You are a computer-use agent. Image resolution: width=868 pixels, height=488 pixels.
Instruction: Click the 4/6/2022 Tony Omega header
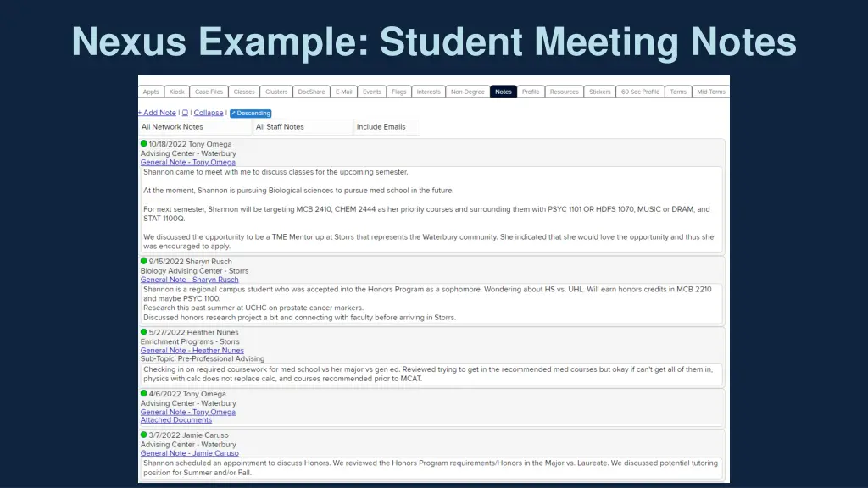tap(187, 394)
